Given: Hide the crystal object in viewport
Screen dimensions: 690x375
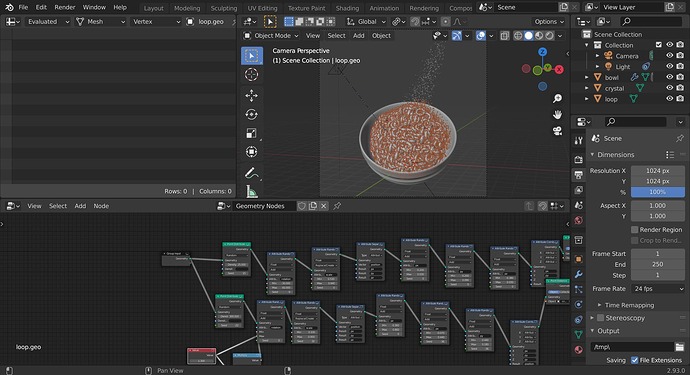Looking at the screenshot, I should 669,88.
